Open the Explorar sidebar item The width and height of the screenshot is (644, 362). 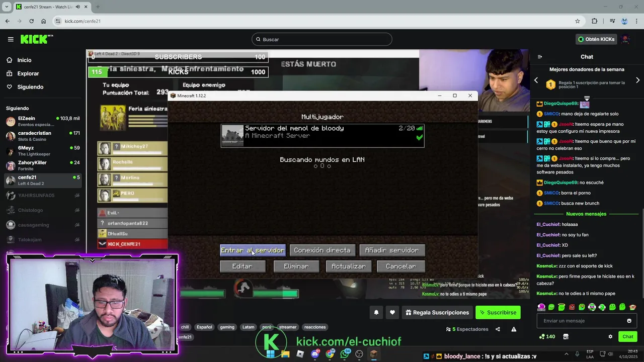pyautogui.click(x=28, y=73)
